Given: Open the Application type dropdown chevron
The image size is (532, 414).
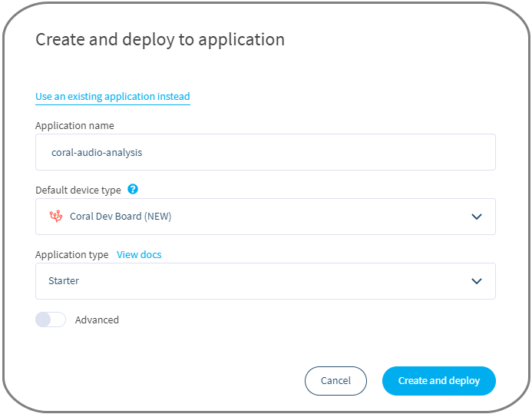Looking at the screenshot, I should point(477,281).
